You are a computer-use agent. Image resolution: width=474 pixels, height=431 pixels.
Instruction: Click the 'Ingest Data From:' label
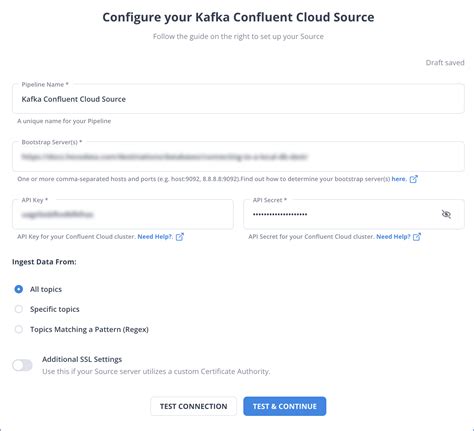tap(44, 262)
